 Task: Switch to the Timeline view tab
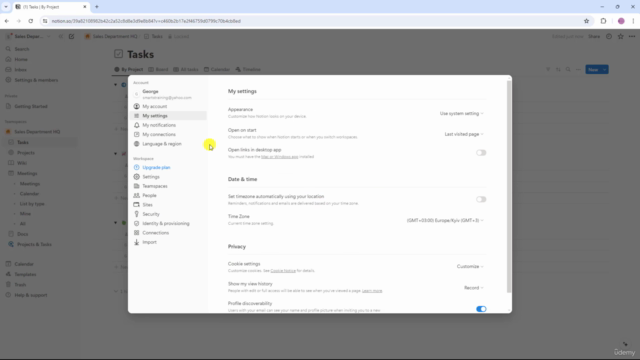[248, 69]
